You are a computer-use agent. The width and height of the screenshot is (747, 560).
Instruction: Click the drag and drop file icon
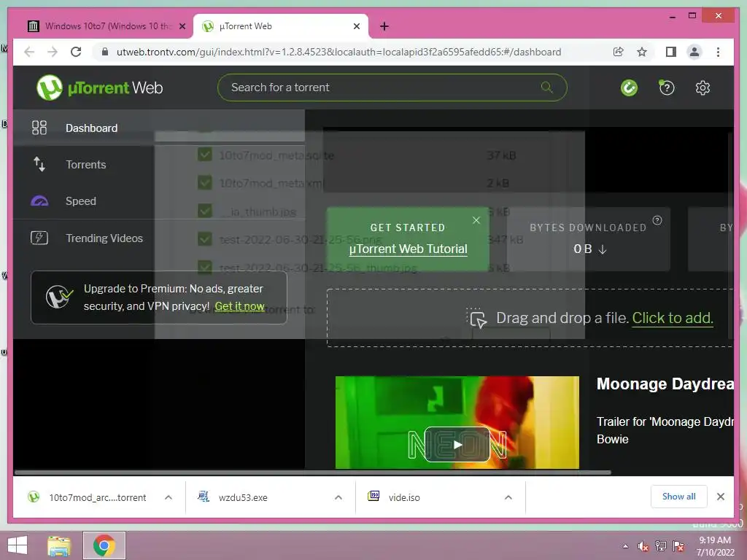coord(477,318)
